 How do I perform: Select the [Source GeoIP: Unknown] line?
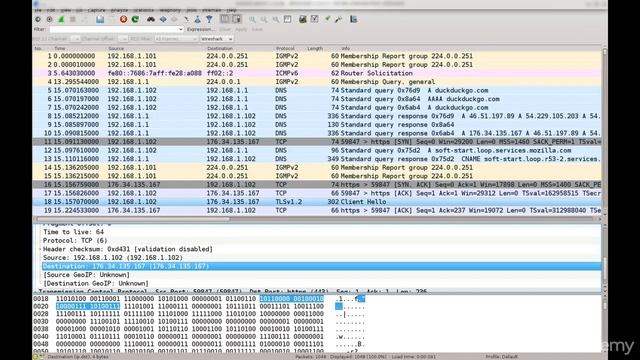(x=87, y=275)
